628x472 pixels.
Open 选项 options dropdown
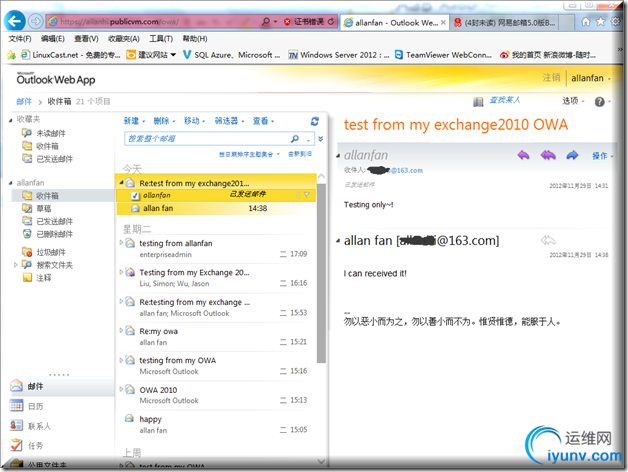click(573, 101)
